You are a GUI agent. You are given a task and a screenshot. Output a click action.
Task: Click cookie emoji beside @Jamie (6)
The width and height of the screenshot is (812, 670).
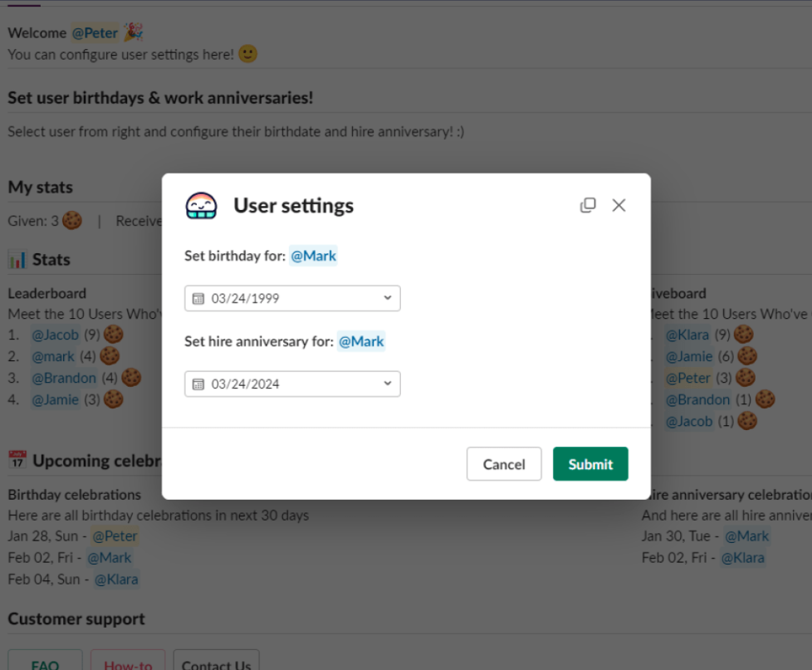[747, 356]
